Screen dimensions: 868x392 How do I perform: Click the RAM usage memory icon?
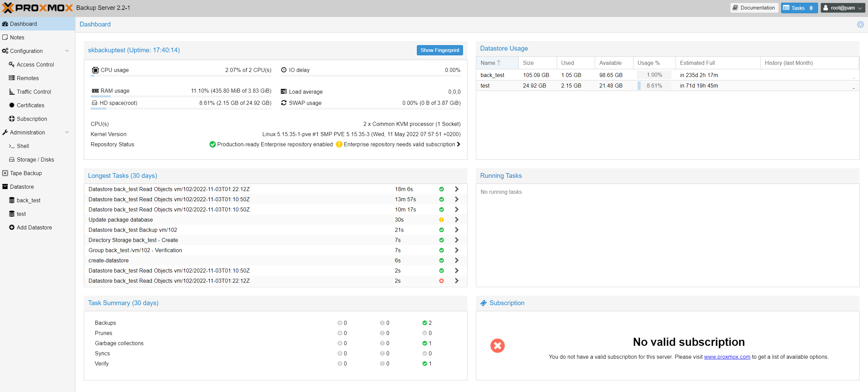tap(95, 91)
